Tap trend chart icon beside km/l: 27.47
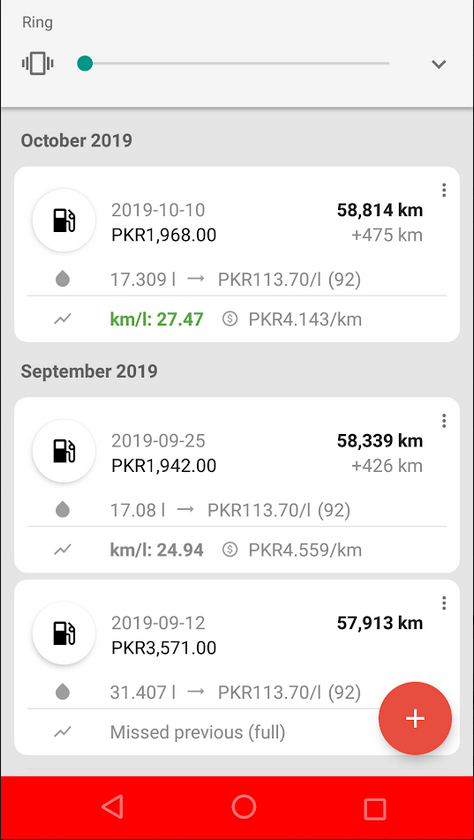This screenshot has height=840, width=474. [x=63, y=319]
